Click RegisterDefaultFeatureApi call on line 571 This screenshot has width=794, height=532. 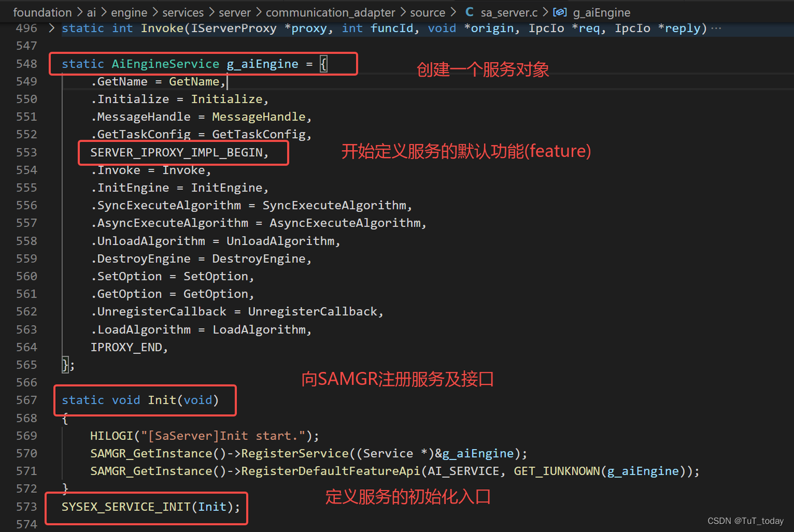point(331,471)
